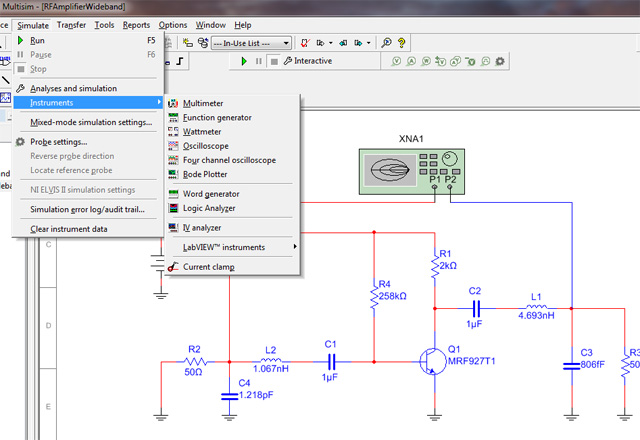Viewport: 640px width, 440px height.
Task: Open the In-Use List dropdown
Action: pos(251,43)
